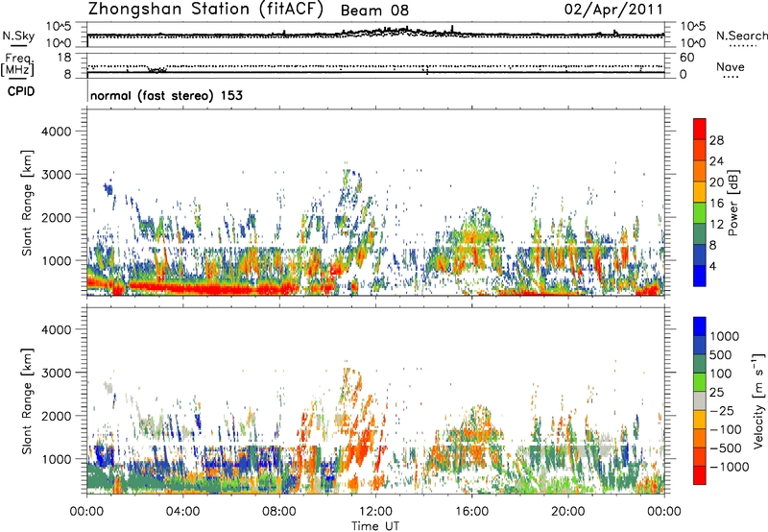This screenshot has width=768, height=532.
Task: Select the -1000 label on velocity colorbar
Action: coord(729,467)
